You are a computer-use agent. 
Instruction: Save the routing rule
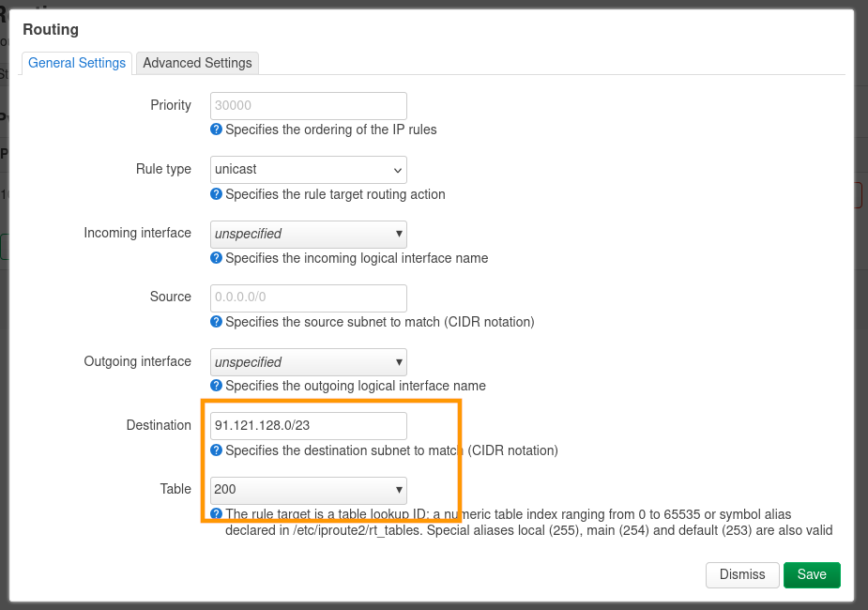(812, 574)
